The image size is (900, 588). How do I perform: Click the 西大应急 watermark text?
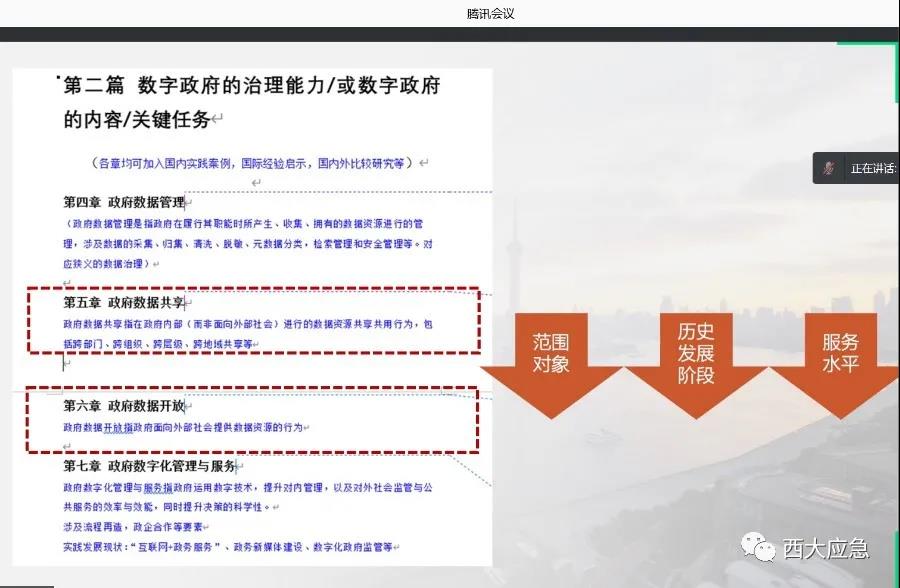coord(825,548)
